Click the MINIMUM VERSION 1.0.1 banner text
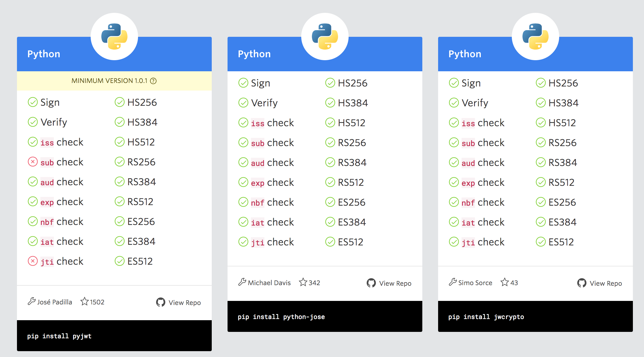Screen dimensions: 644x357 point(109,81)
